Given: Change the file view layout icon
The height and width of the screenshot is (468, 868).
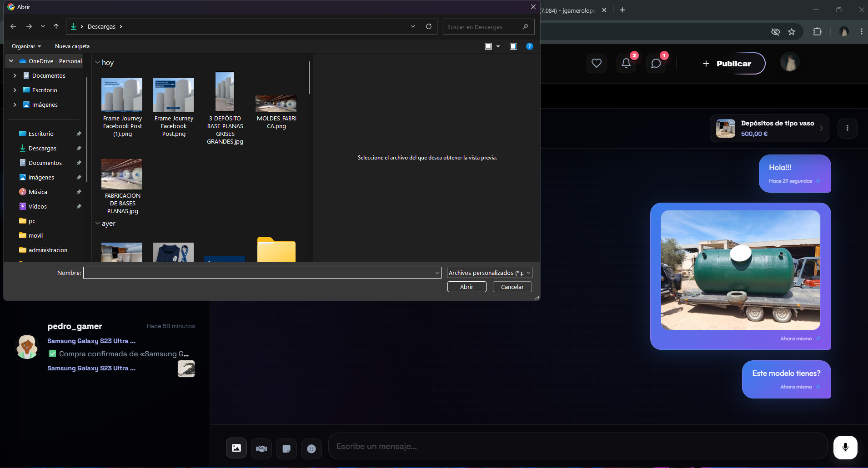Looking at the screenshot, I should 488,46.
